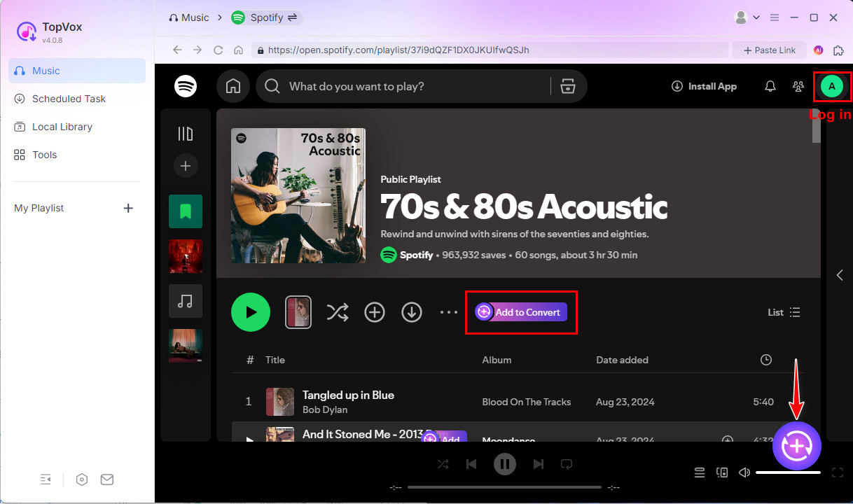
Task: Open the play queue icon
Action: pos(699,472)
